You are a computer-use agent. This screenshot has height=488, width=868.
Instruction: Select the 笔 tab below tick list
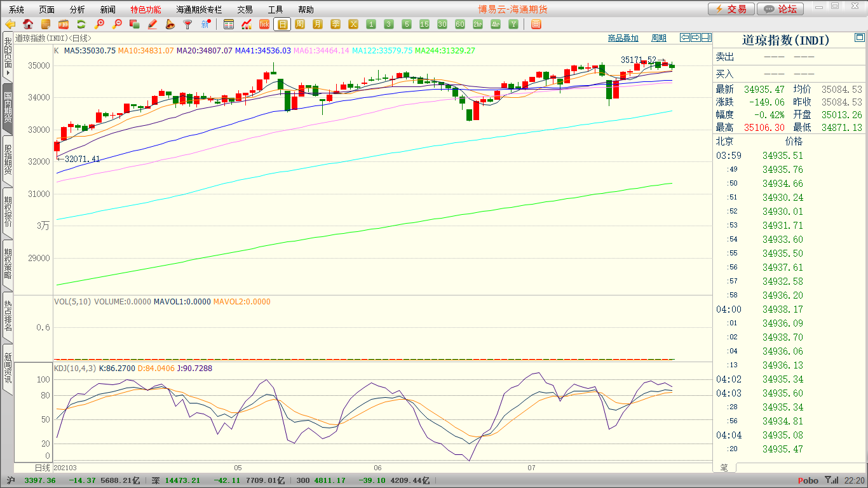pos(724,468)
